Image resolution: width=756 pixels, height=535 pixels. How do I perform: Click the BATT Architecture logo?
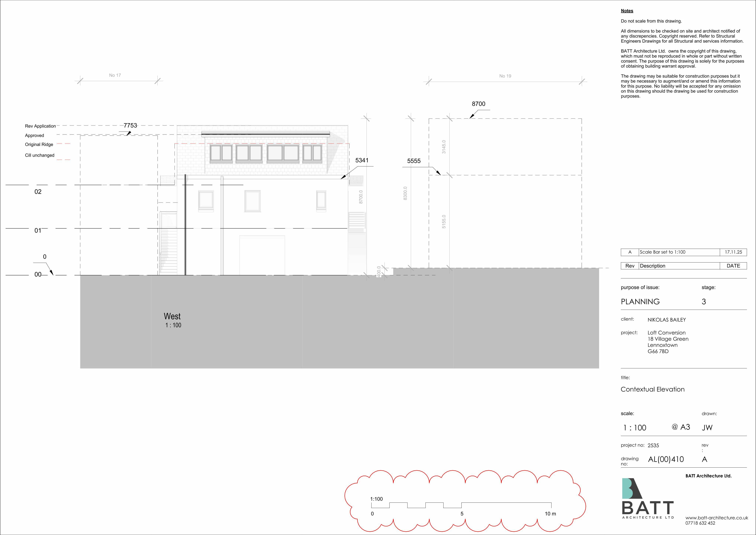(648, 498)
